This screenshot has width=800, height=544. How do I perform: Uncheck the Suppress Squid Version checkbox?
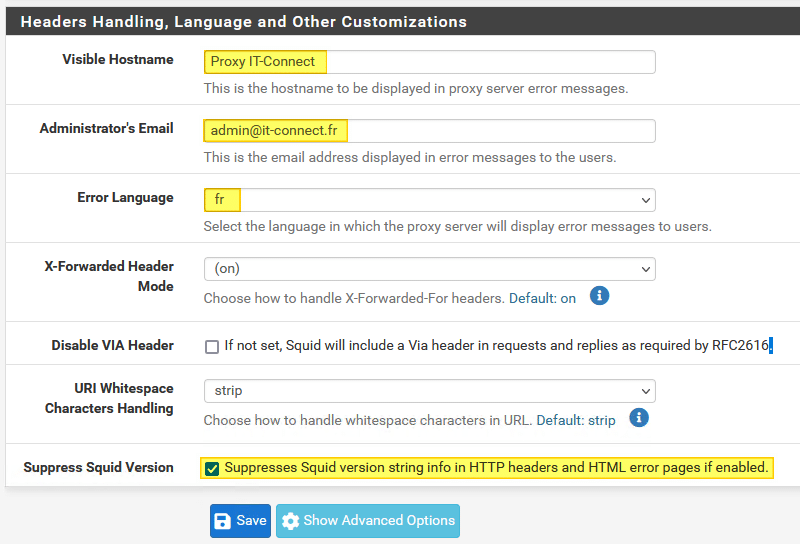click(212, 468)
